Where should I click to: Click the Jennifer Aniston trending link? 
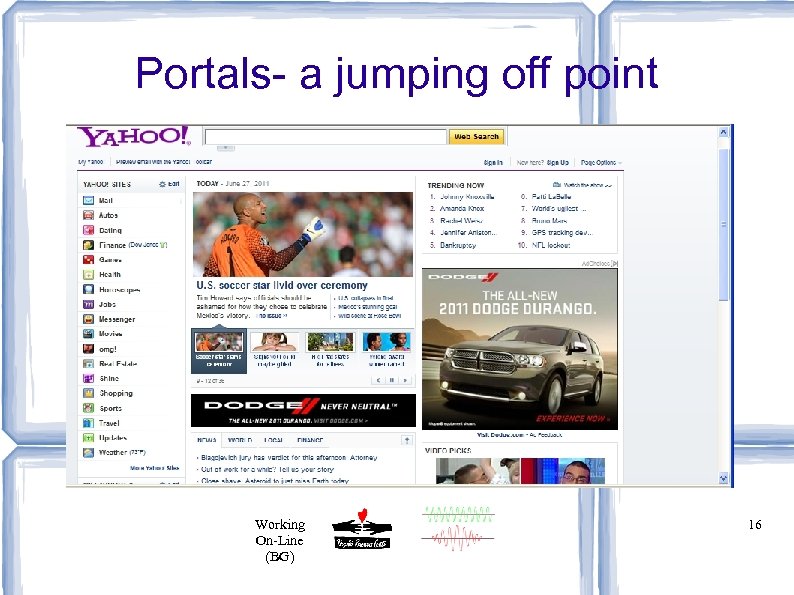(x=468, y=233)
